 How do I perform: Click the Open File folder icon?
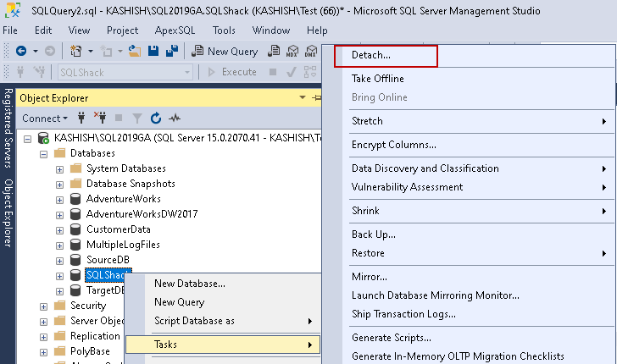click(x=136, y=51)
